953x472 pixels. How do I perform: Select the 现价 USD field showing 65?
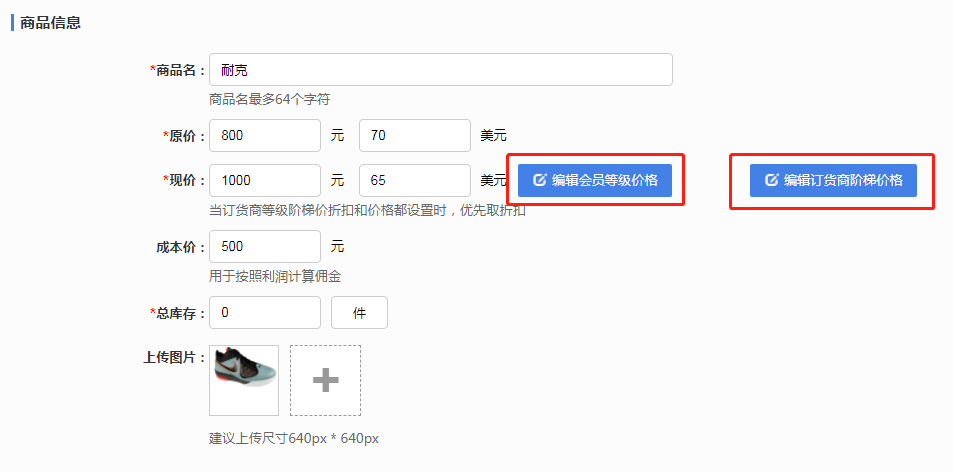click(x=414, y=180)
